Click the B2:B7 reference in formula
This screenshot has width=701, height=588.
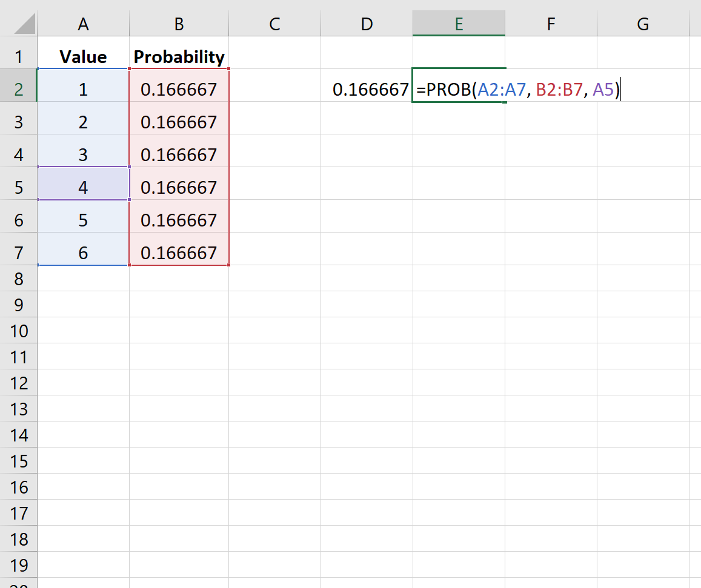tap(560, 90)
